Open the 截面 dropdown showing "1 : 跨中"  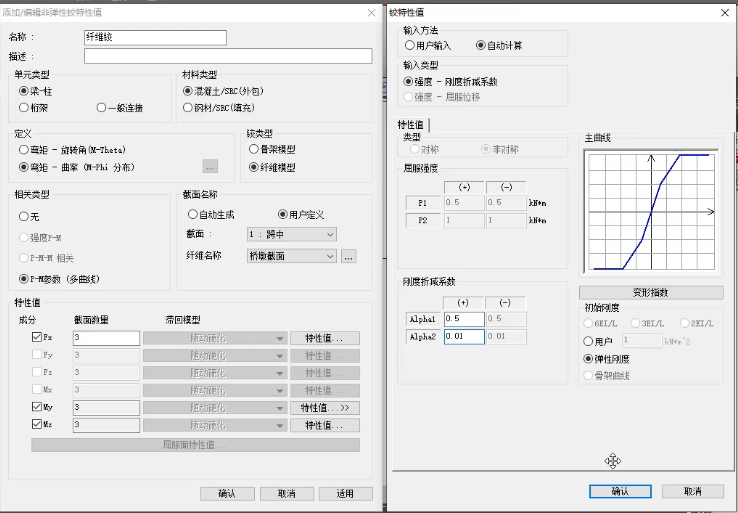(291, 235)
